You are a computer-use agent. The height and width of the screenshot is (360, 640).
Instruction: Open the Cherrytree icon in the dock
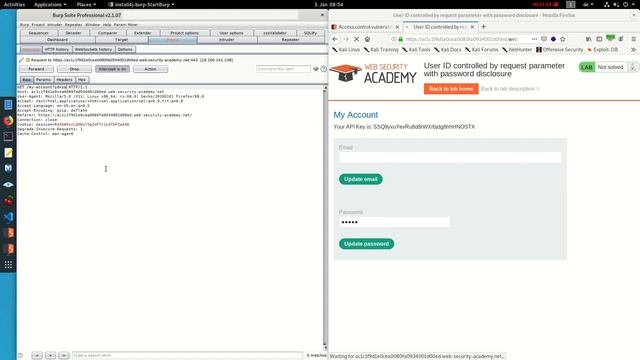pos(8,200)
